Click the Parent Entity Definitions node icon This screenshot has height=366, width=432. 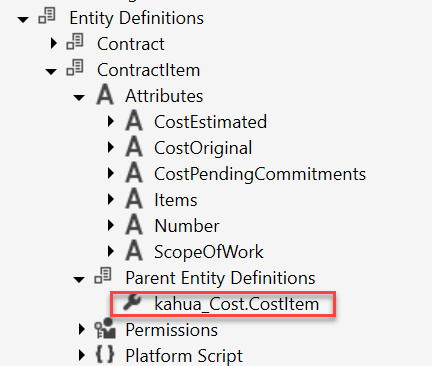click(x=103, y=276)
